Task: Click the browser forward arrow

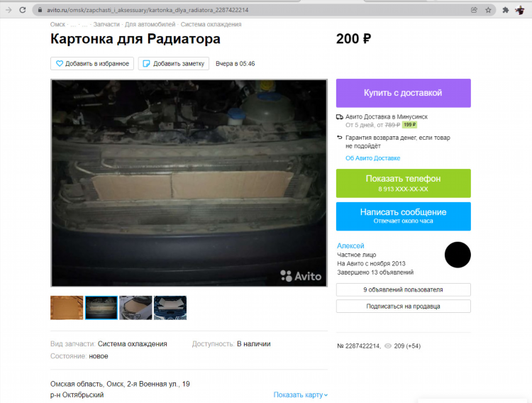Action: tap(9, 10)
